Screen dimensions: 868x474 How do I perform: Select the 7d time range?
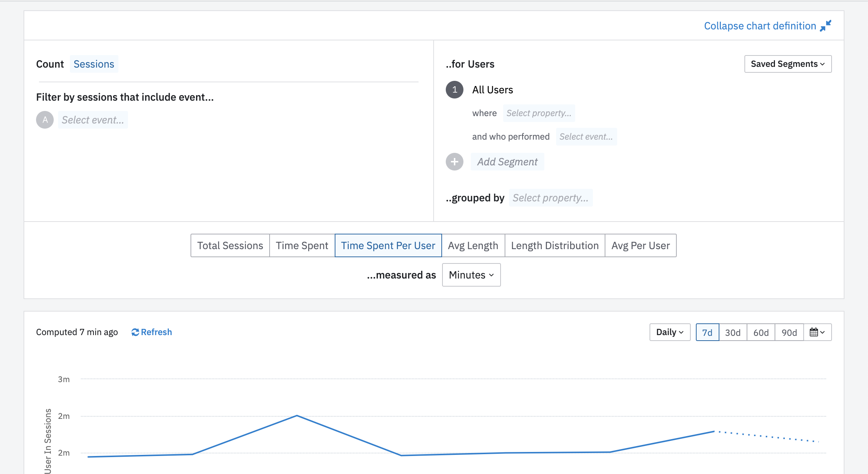(707, 332)
